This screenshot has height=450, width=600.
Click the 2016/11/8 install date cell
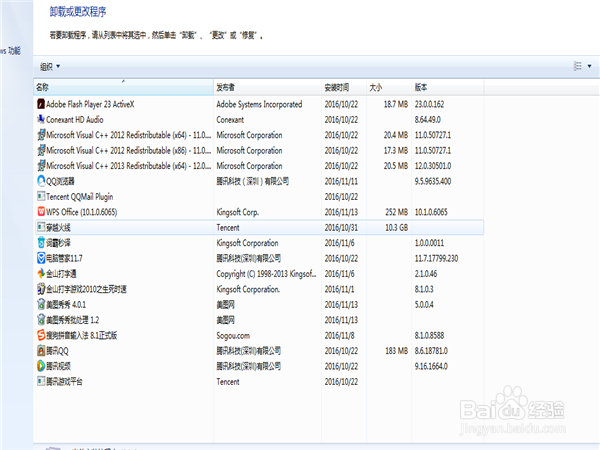pyautogui.click(x=339, y=336)
